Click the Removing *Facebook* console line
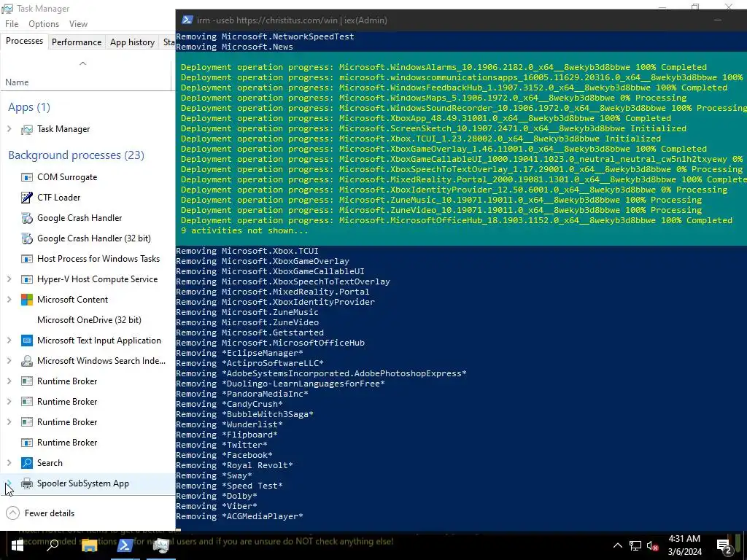Image resolution: width=747 pixels, height=560 pixels. click(x=224, y=455)
